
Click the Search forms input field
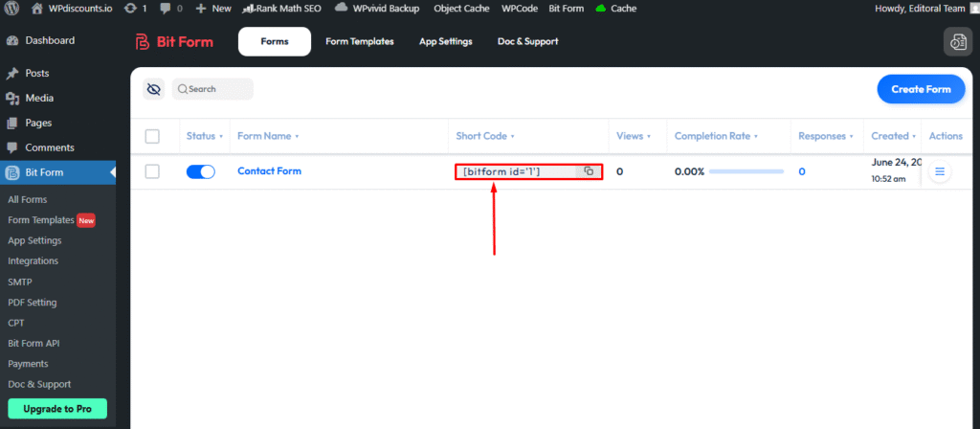pos(212,89)
